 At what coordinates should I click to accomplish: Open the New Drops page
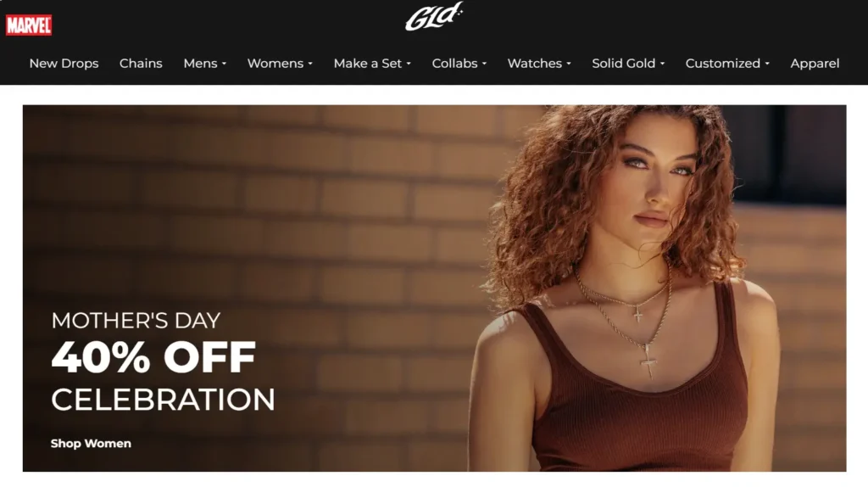tap(64, 63)
